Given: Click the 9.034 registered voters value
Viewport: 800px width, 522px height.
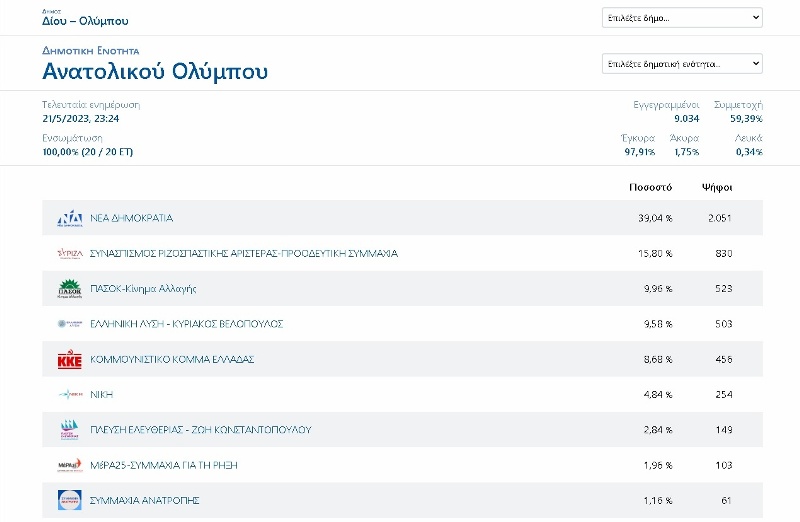Looking at the screenshot, I should click(x=686, y=118).
